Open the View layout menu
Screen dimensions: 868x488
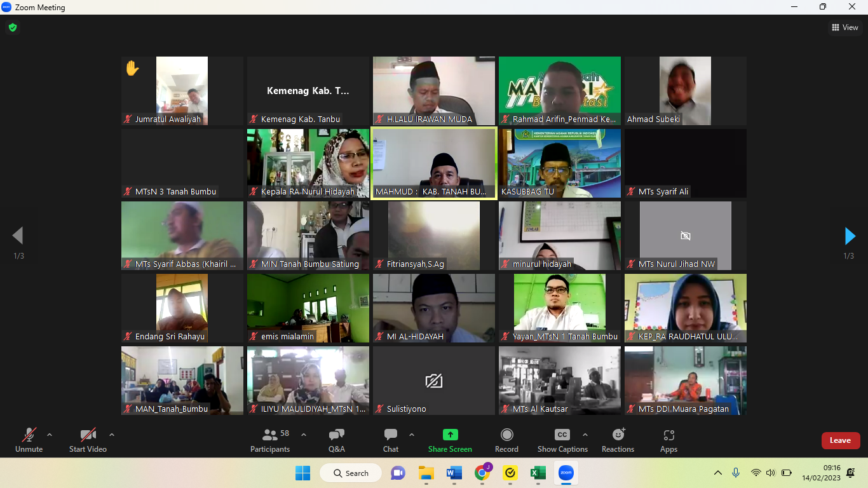(844, 27)
